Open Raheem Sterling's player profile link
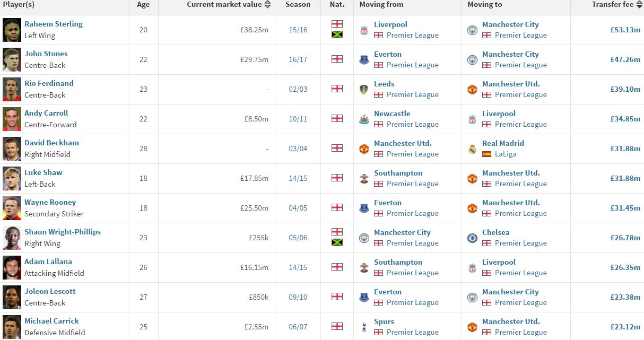This screenshot has width=644, height=340. click(x=54, y=24)
